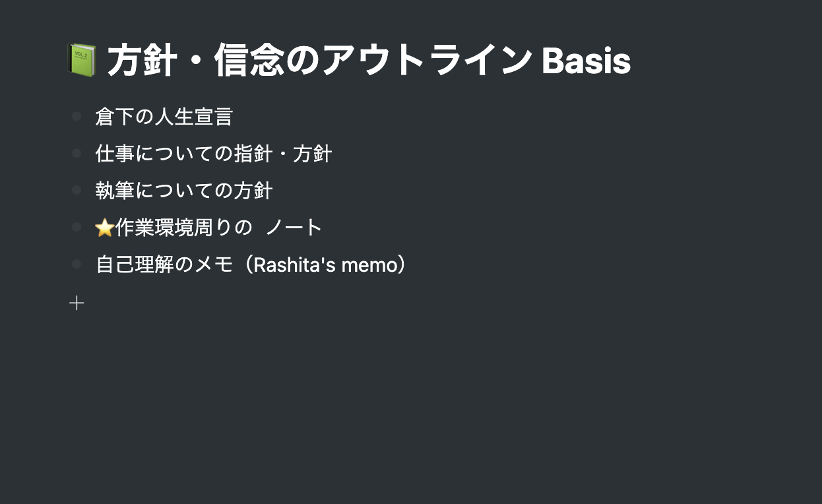Click bullet dot beside 仕事についての指針・方針
The image size is (822, 504).
[x=77, y=154]
